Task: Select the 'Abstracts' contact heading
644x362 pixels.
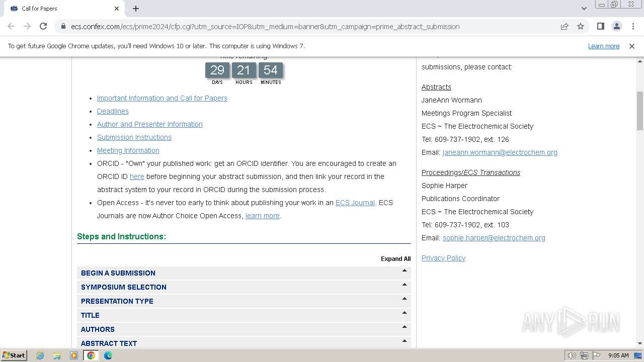Action: (x=436, y=87)
